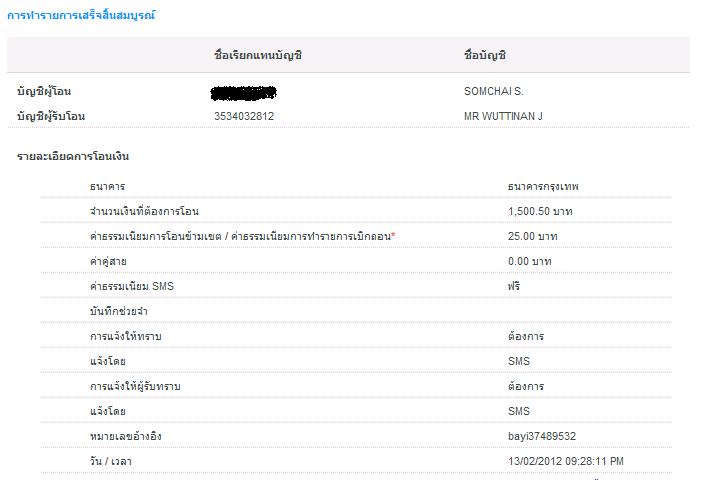Click the heading การทำรายการเสร็จสิ้นสมบูรณ์
This screenshot has height=480, width=702.
point(81,16)
